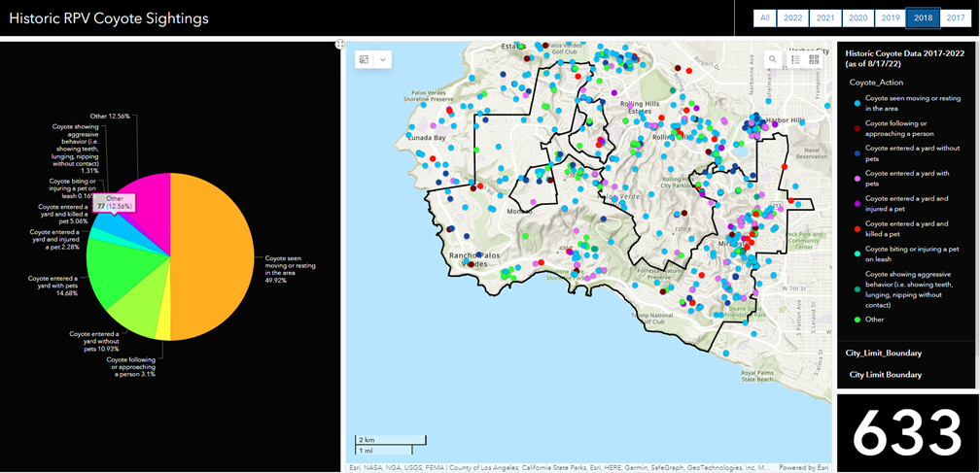The image size is (980, 473).
Task: Click the map selection tool icon
Action: pyautogui.click(x=365, y=59)
